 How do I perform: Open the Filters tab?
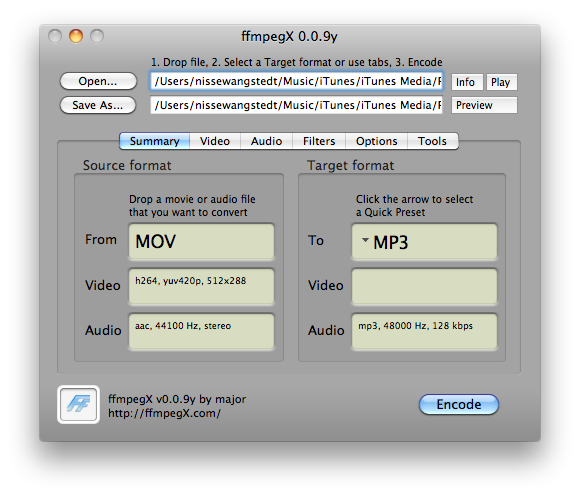click(x=319, y=141)
